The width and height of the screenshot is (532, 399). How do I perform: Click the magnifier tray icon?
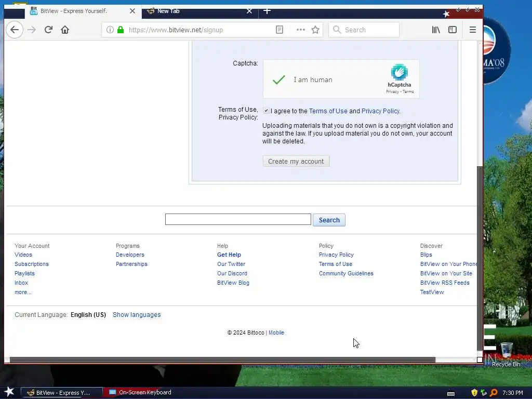[494, 393]
